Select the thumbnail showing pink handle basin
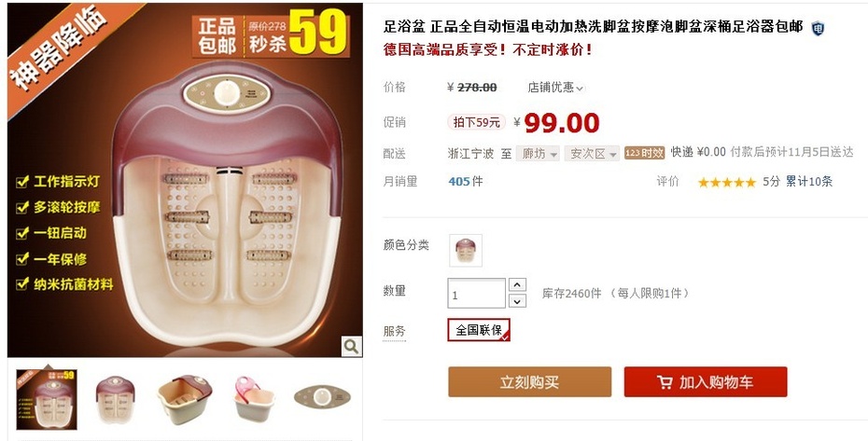Screen dimensions: 868x441 coord(254,399)
